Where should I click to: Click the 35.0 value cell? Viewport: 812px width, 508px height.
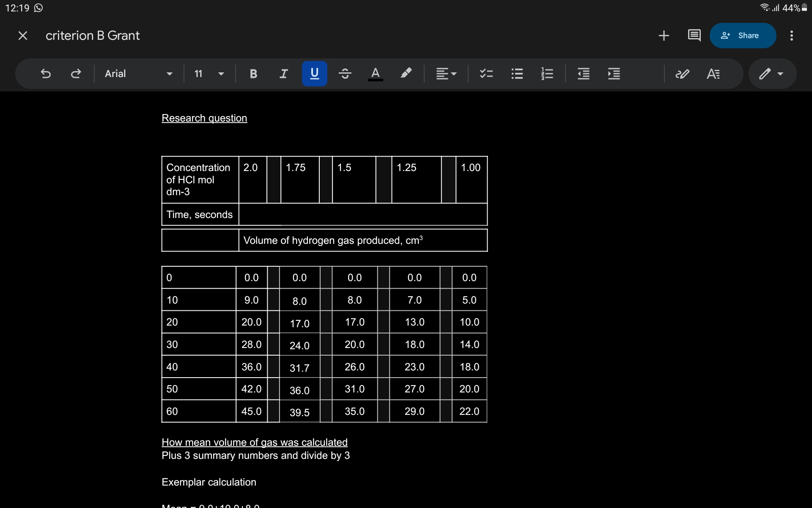tap(354, 411)
